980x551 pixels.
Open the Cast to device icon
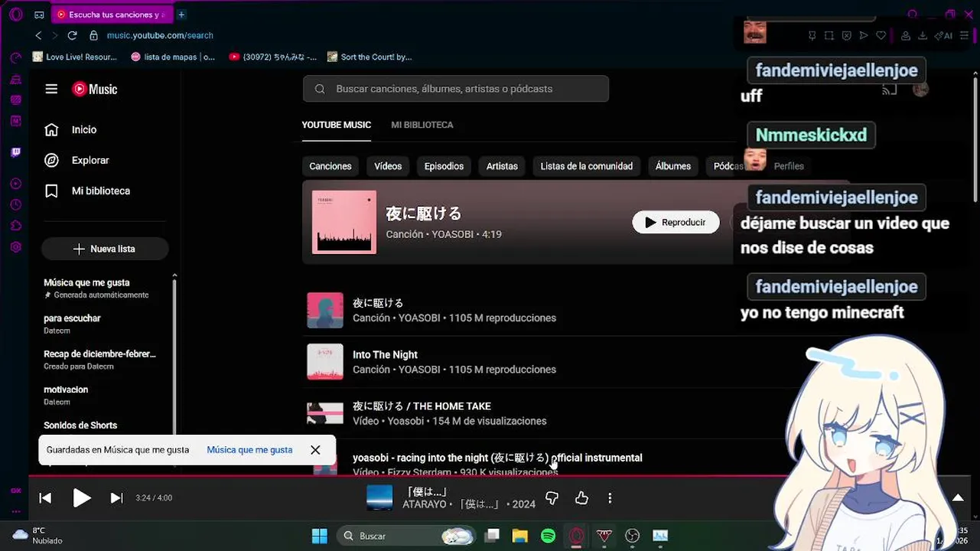[x=889, y=90]
